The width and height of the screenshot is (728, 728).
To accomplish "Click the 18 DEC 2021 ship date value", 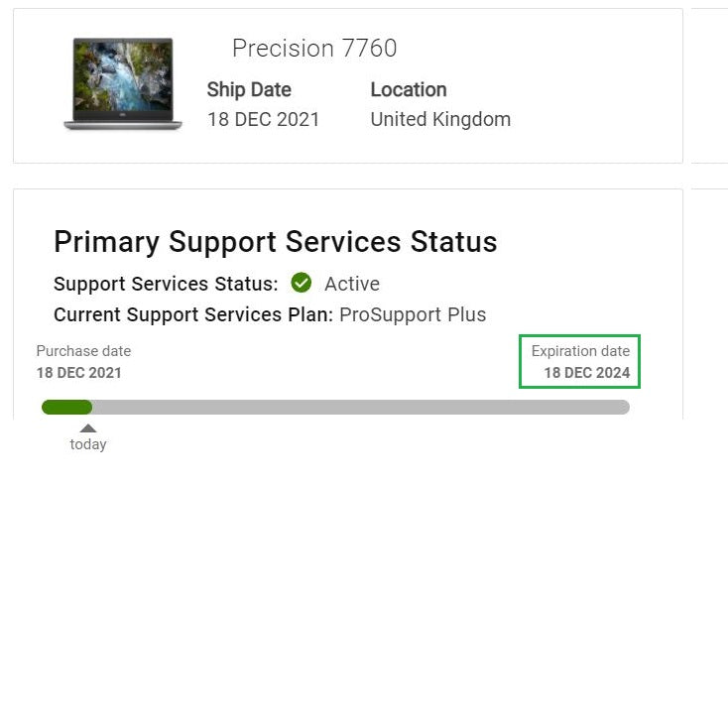I will (x=263, y=119).
